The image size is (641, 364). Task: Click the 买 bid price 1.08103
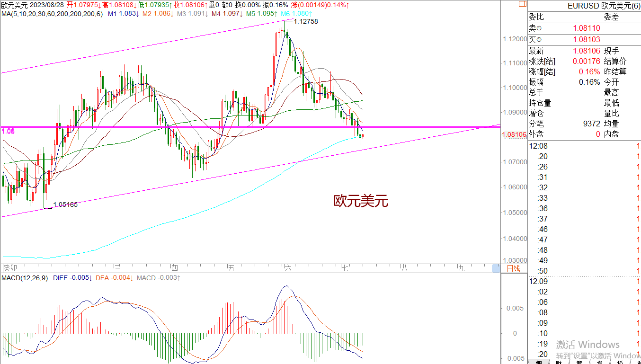coord(587,40)
